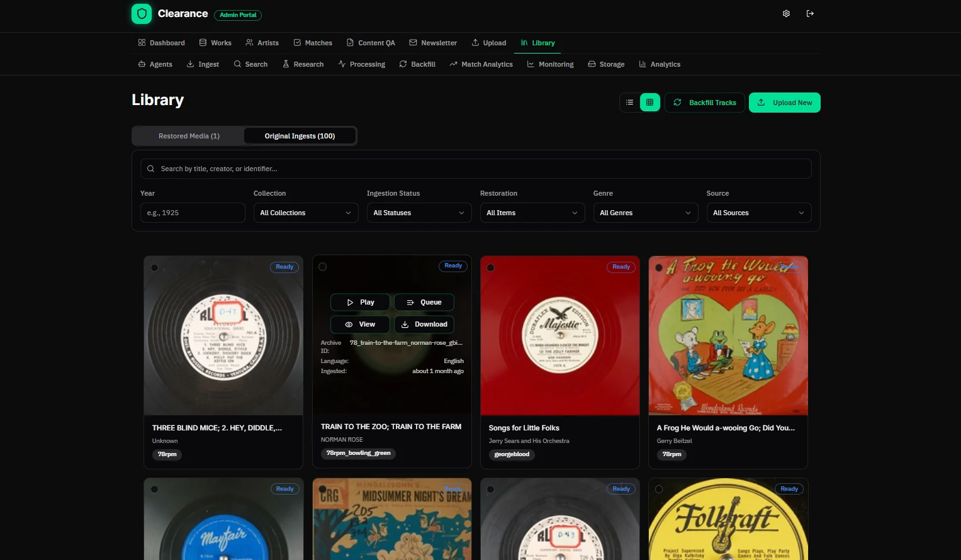The width and height of the screenshot is (961, 560).
Task: Expand the All Collections dropdown
Action: 306,213
